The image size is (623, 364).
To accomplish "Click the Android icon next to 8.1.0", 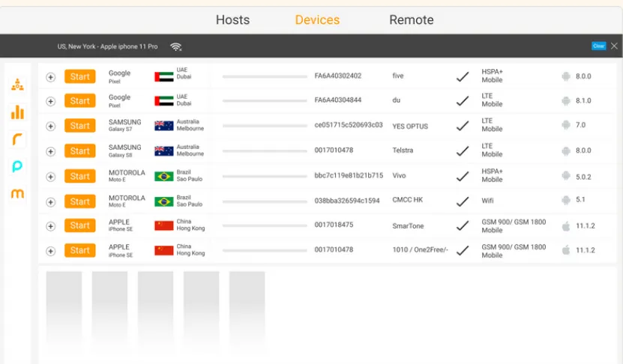I will click(x=566, y=101).
